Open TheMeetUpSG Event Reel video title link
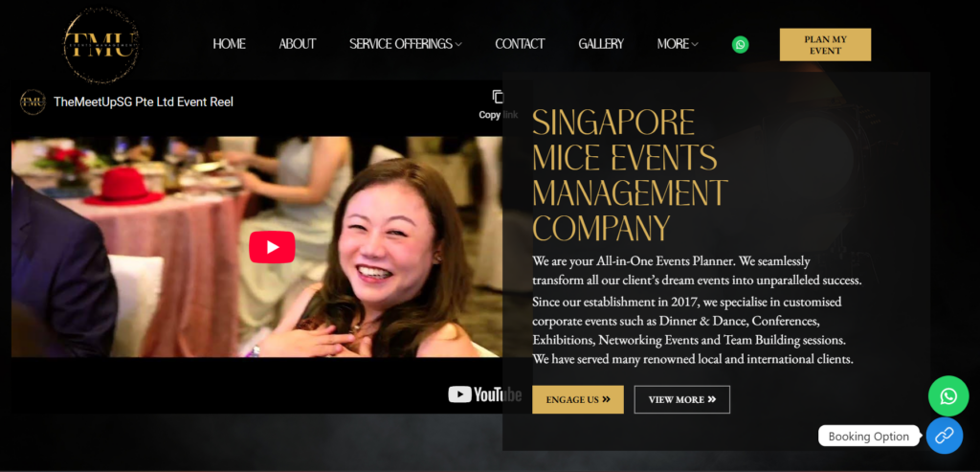Image resolution: width=980 pixels, height=472 pixels. point(144,101)
